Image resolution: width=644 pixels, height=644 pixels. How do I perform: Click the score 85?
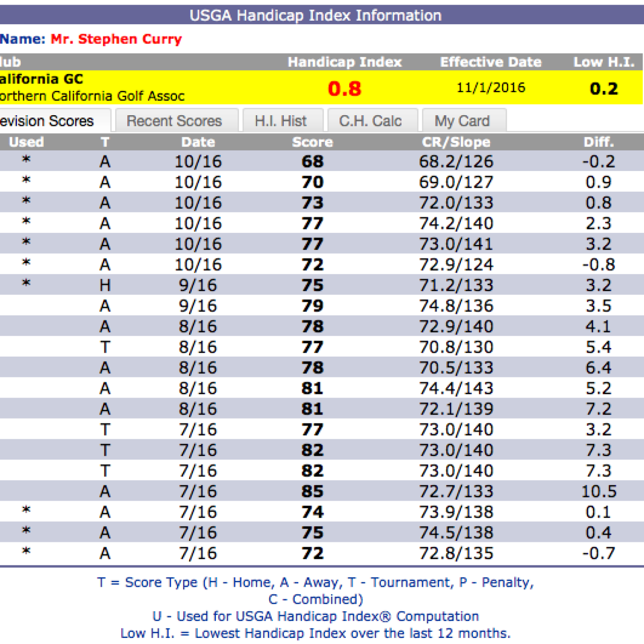(312, 492)
